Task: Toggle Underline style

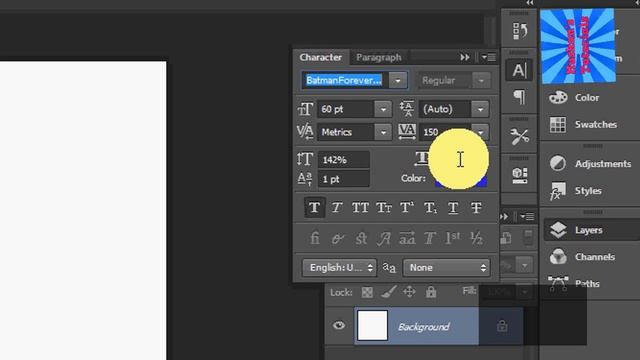Action: tap(453, 208)
